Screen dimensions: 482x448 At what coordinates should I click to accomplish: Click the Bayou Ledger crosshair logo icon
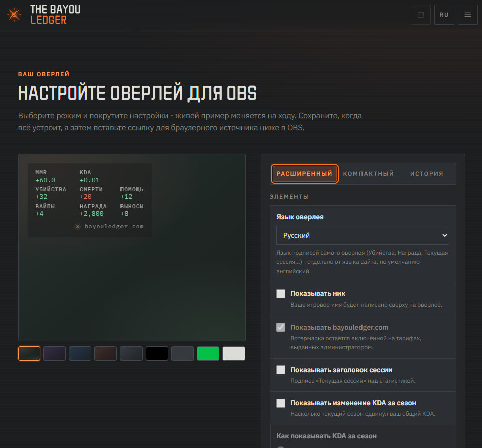(x=14, y=15)
